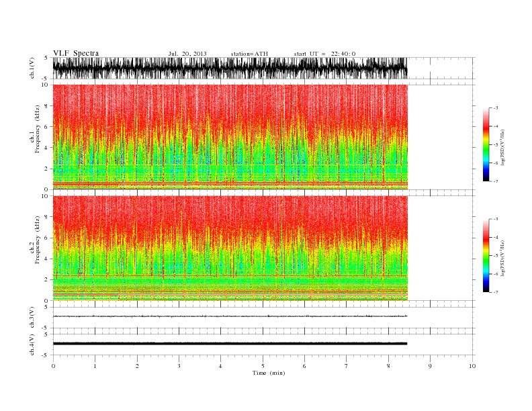Screen dimensions: 532x411
Task: Click the 'Time (min)' x-axis label
Action: coord(269,373)
